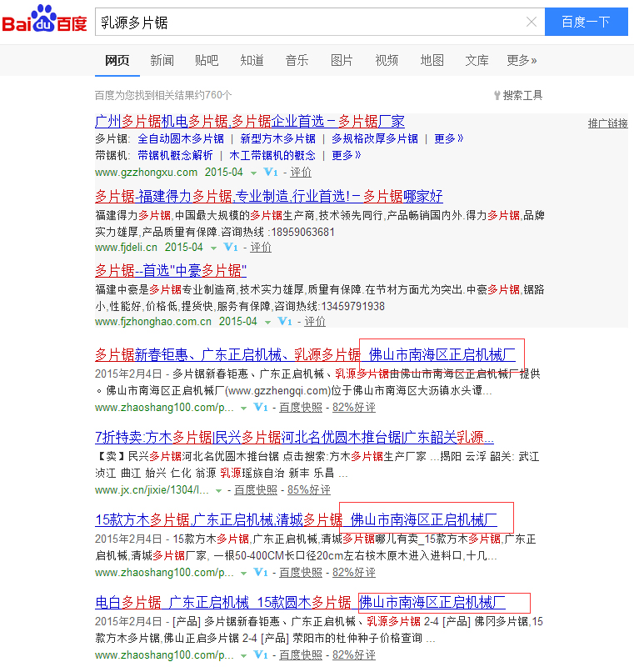Open the 多片锯-福建得力多片锯 result title
Image resolution: width=634 pixels, height=672 pixels.
pos(269,197)
